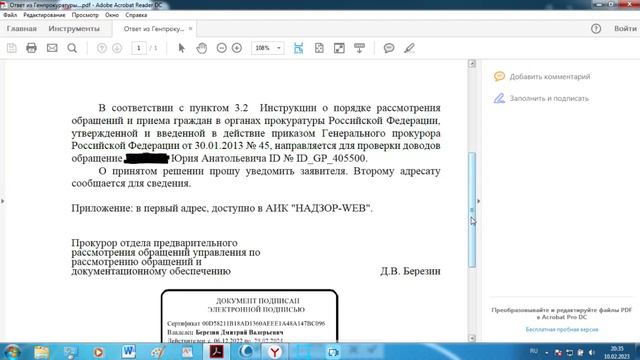Click Заполнить и подписать option
The height and width of the screenshot is (360, 640).
[549, 98]
